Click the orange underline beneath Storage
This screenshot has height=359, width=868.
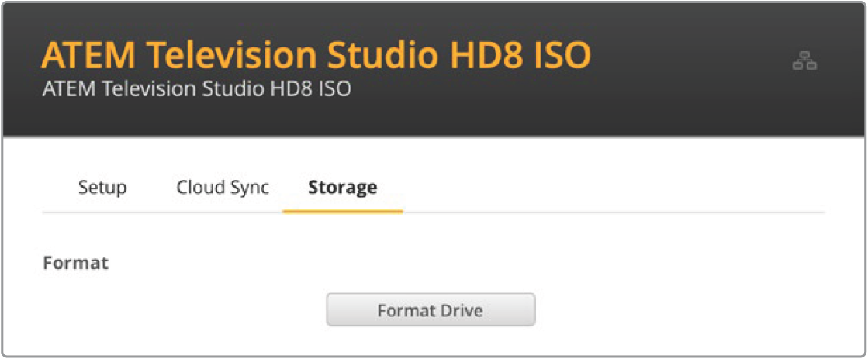(343, 211)
